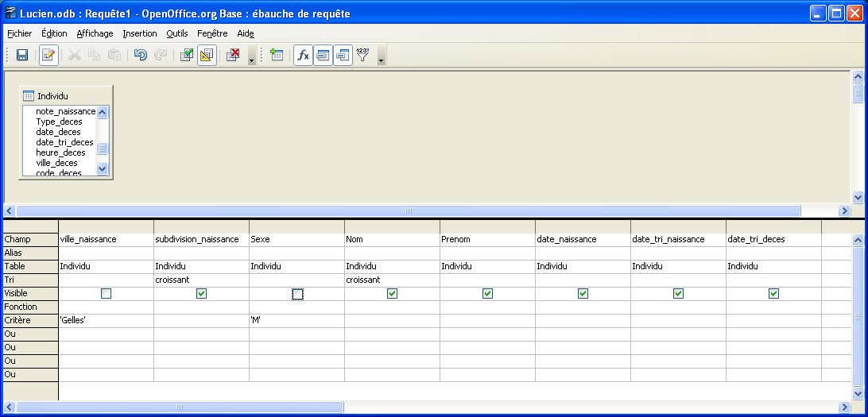Run the query with green check icon

point(187,56)
